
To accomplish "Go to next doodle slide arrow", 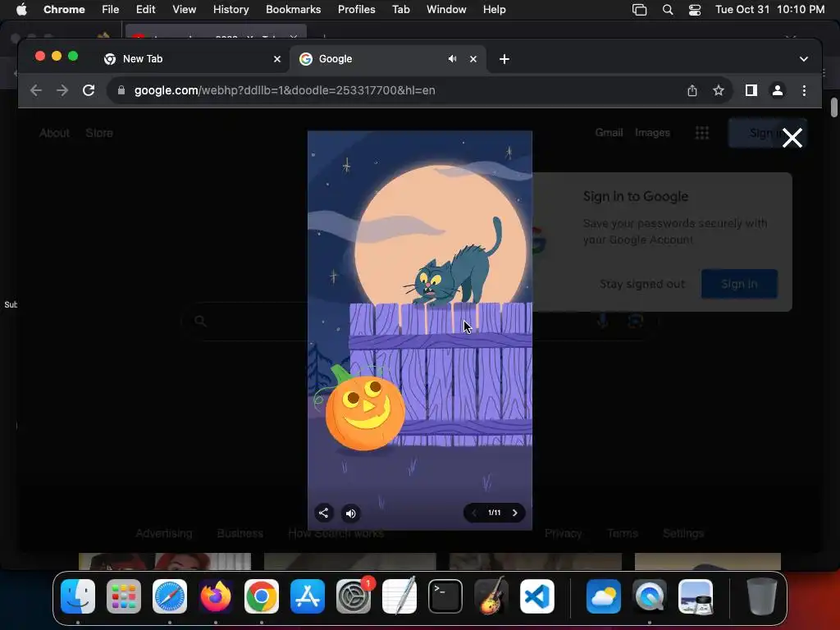I will point(515,513).
